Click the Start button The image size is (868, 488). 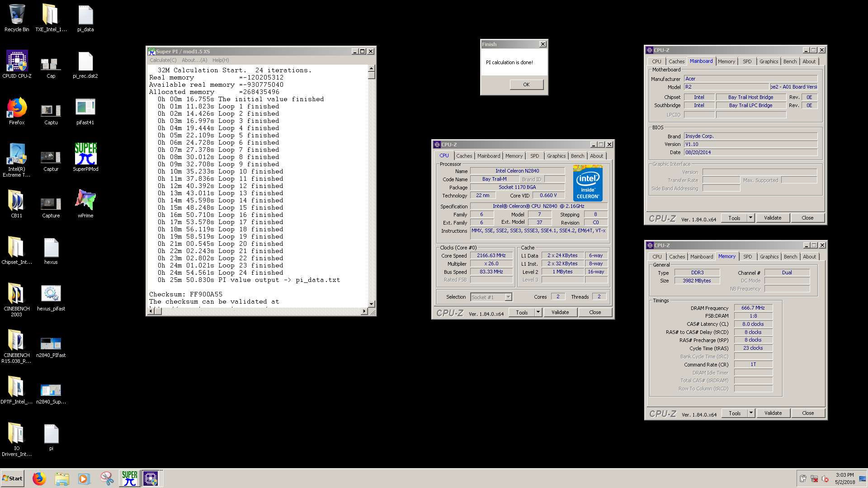[12, 478]
